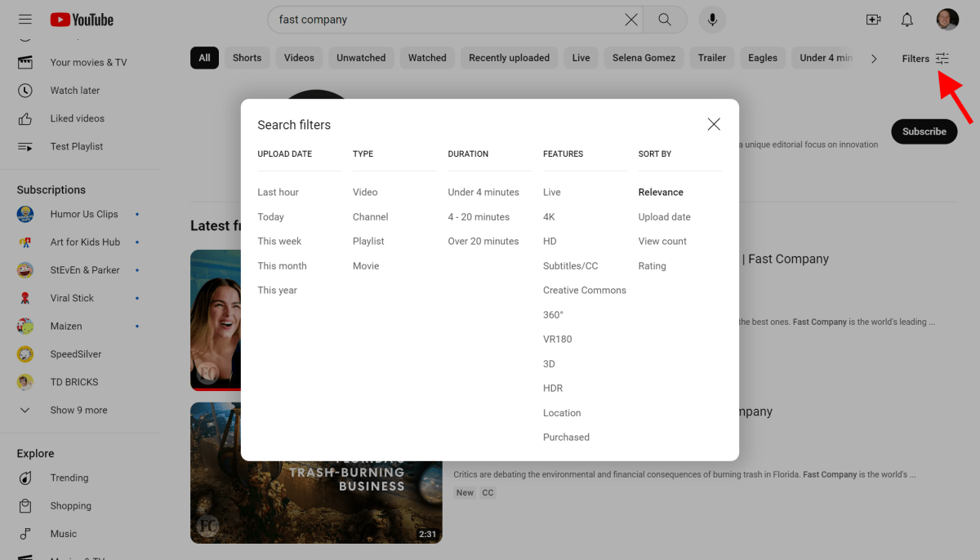Select the Recently uploaded chip

click(x=509, y=58)
